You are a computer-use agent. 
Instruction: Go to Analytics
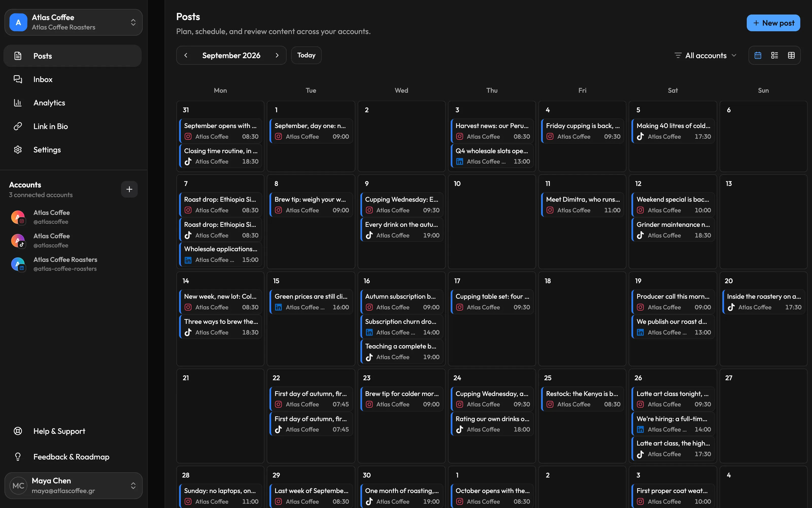[x=73, y=103]
